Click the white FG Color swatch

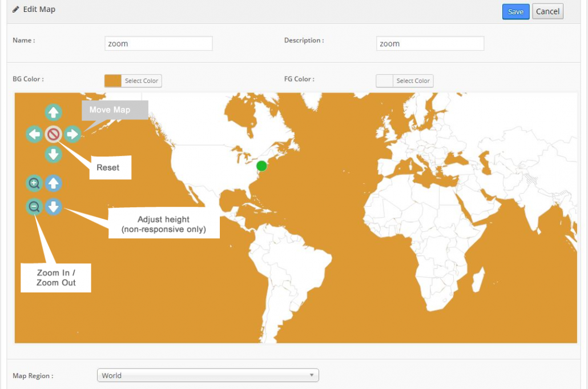click(x=384, y=81)
